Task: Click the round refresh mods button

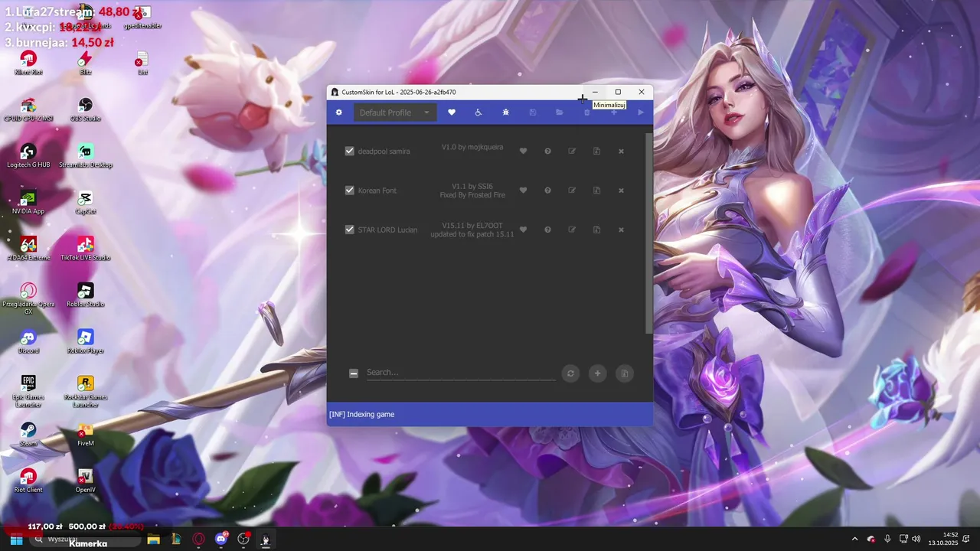Action: (x=570, y=373)
